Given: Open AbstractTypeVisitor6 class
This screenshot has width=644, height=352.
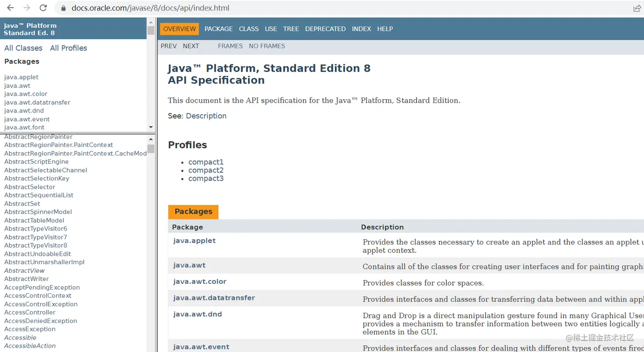Looking at the screenshot, I should pyautogui.click(x=36, y=229).
